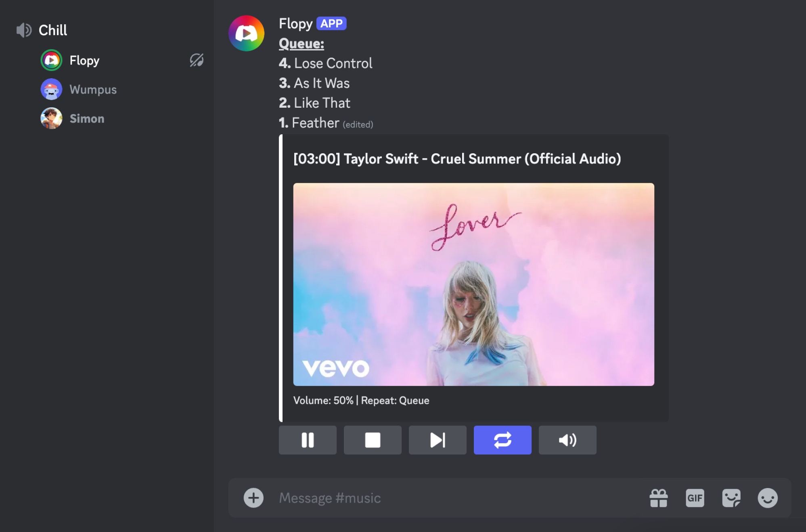The width and height of the screenshot is (806, 532).
Task: Click the Lover album thumbnail
Action: click(x=473, y=284)
